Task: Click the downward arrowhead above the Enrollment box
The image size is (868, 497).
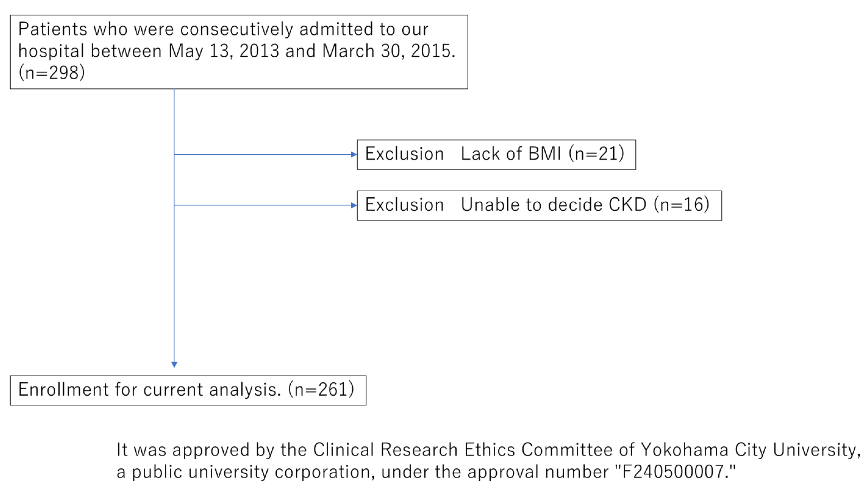Action: click(x=174, y=365)
